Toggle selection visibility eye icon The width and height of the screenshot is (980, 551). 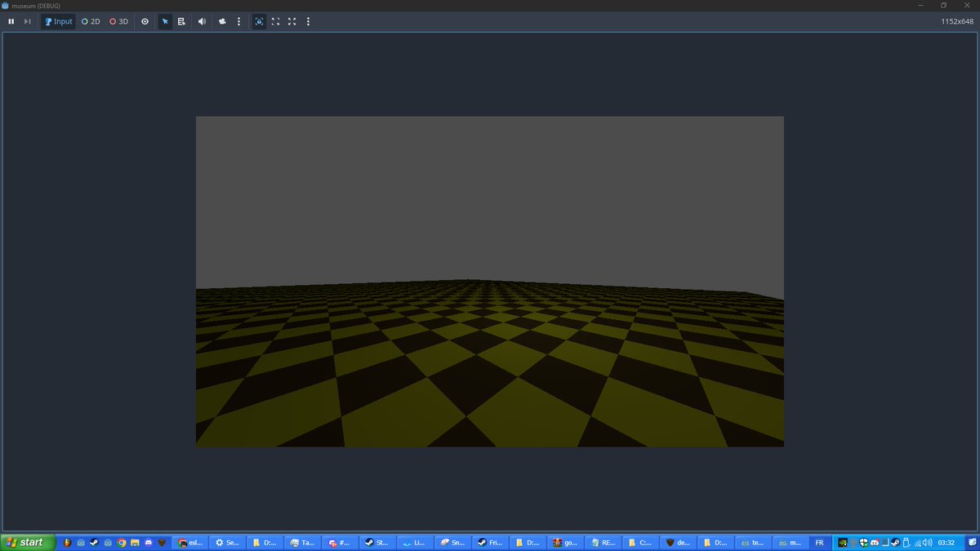[x=145, y=21]
